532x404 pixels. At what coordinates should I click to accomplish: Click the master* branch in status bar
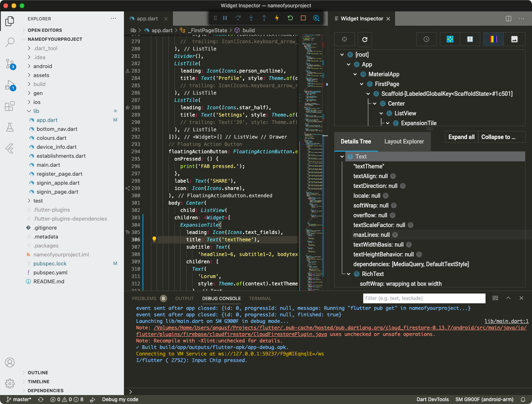point(19,400)
